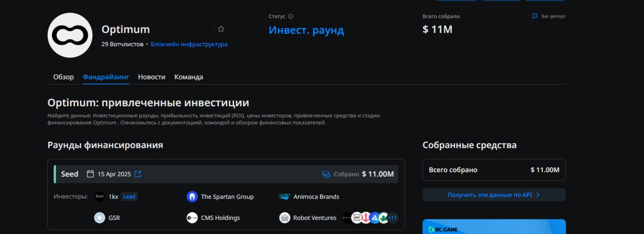Switch to the Обзор tab
Viewport: 644px width, 234px height.
click(x=63, y=77)
